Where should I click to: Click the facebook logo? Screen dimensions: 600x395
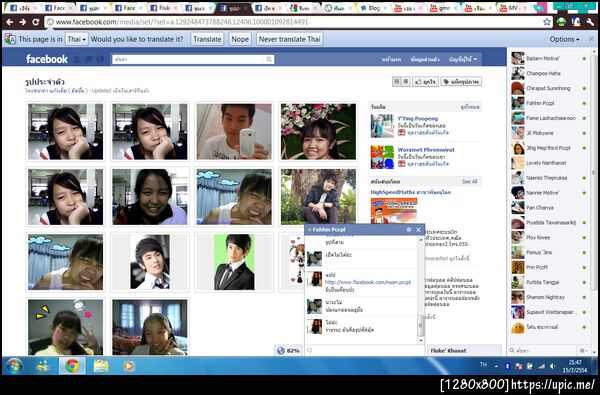(x=47, y=59)
